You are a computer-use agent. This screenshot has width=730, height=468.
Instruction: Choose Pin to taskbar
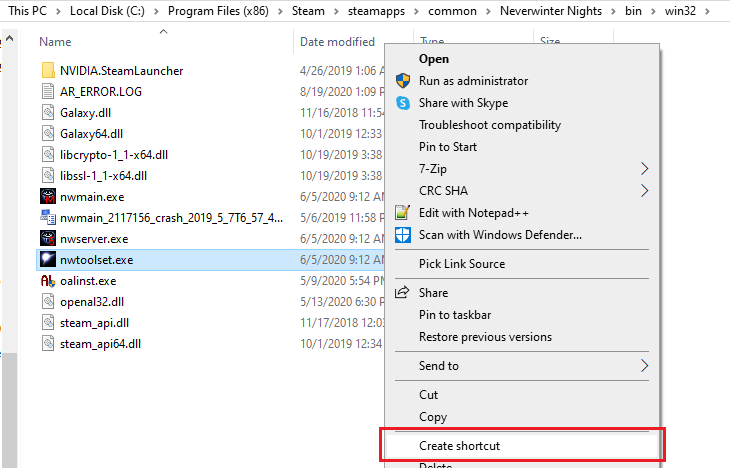click(455, 315)
